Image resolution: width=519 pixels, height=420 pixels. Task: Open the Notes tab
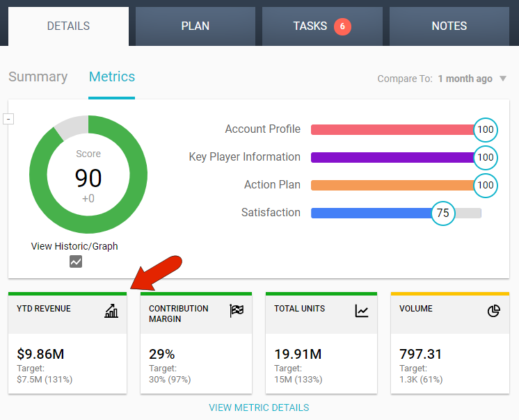point(449,26)
